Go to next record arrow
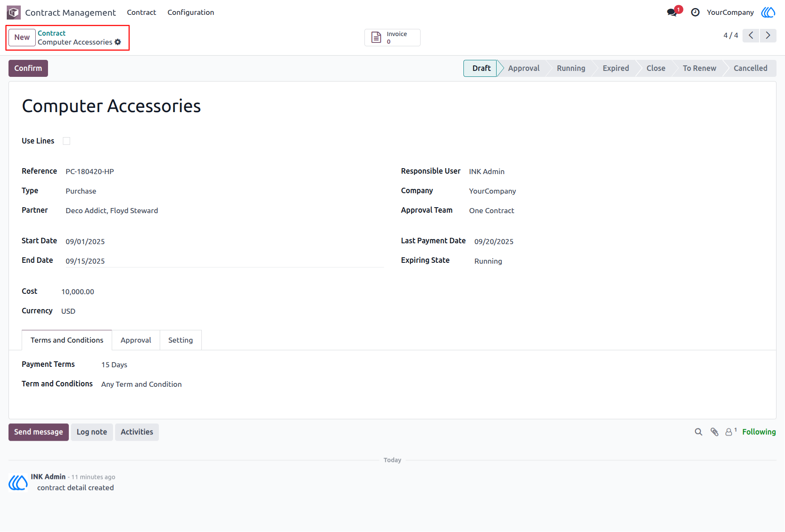785x532 pixels. (x=768, y=35)
